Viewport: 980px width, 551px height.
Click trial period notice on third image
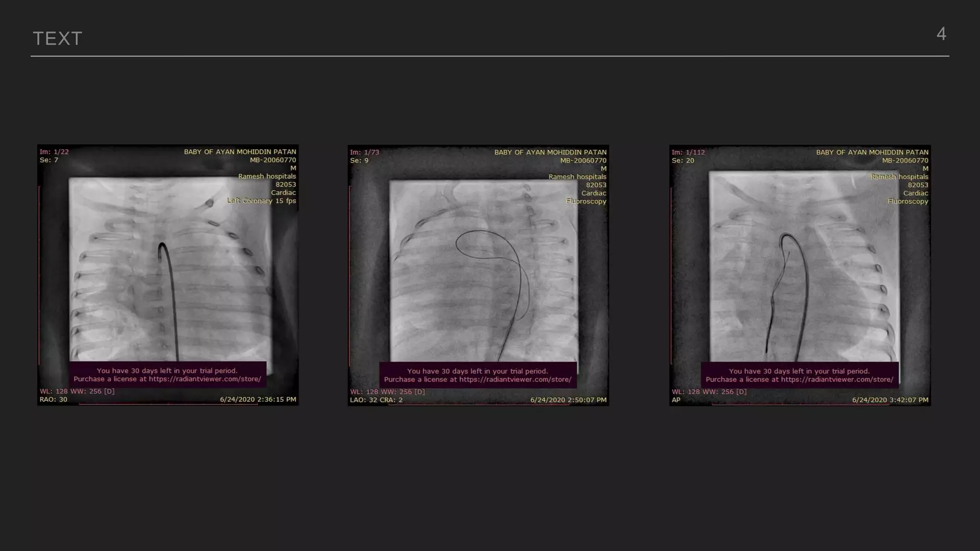click(799, 371)
